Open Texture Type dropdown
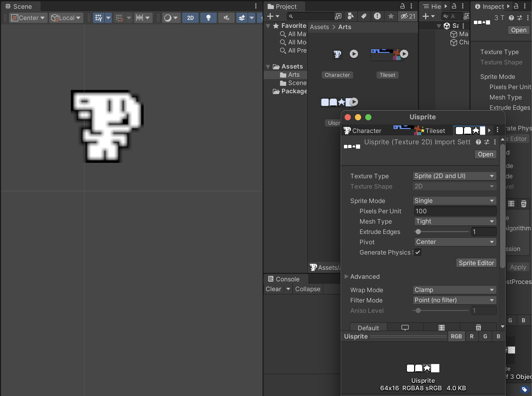 (454, 176)
